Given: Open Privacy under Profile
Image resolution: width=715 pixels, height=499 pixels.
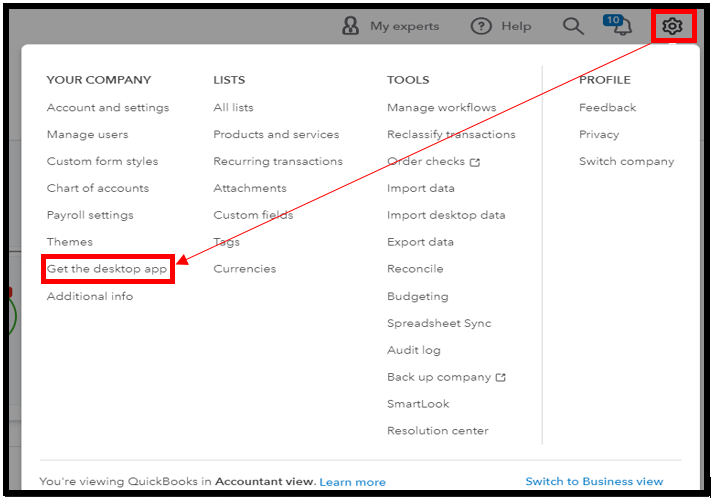Looking at the screenshot, I should 599,135.
